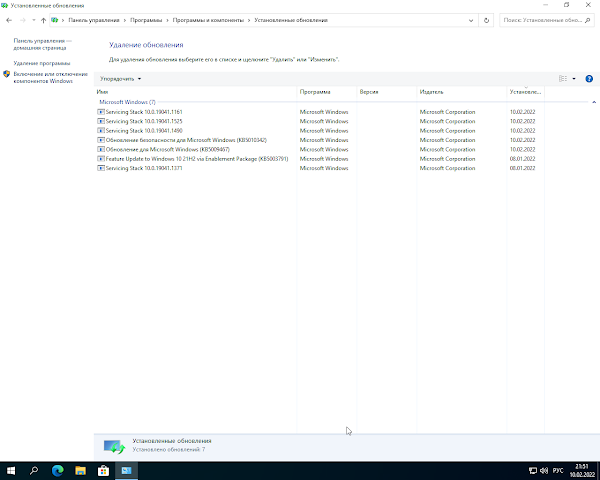Open File Explorer from taskbar
This screenshot has height=480, width=600.
click(x=80, y=471)
